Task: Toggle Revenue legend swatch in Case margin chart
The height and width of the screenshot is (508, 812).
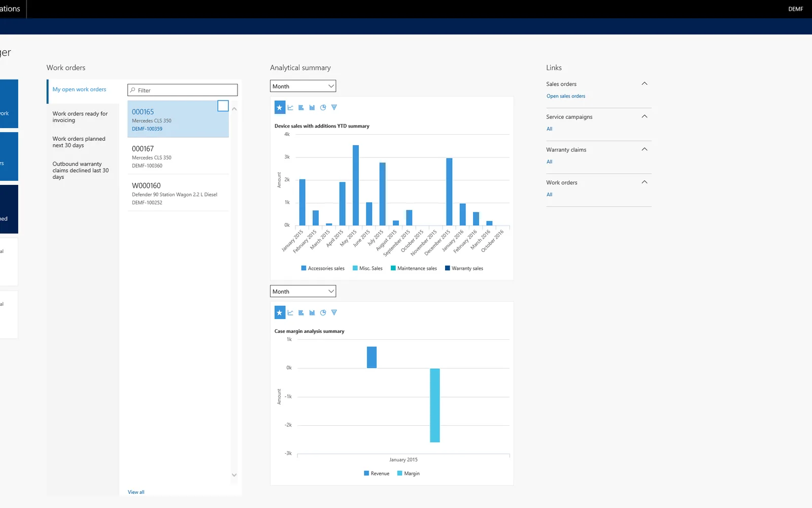Action: tap(366, 473)
